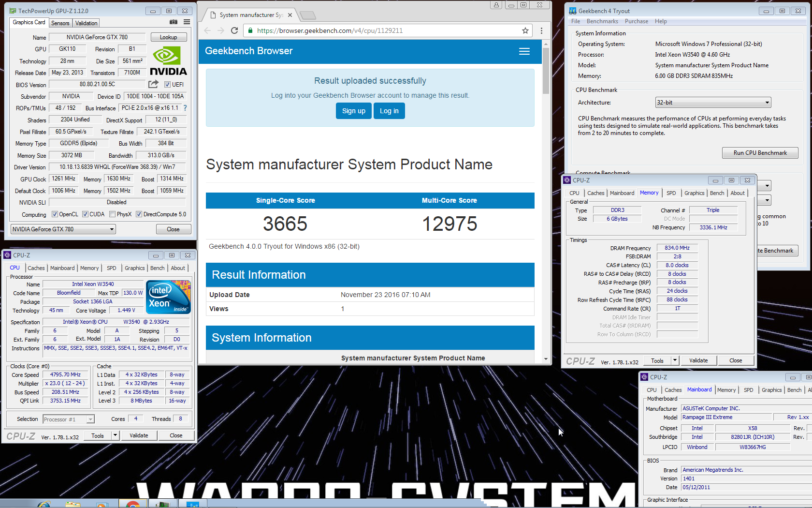Image resolution: width=812 pixels, height=508 pixels.
Task: Open Benchmarks menu in Geekbench 4
Action: pos(602,21)
